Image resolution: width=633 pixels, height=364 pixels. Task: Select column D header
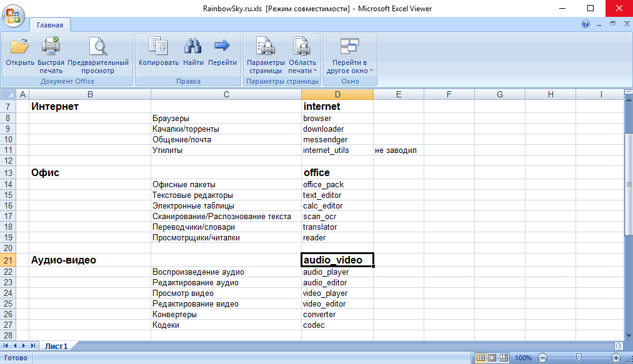tap(337, 94)
